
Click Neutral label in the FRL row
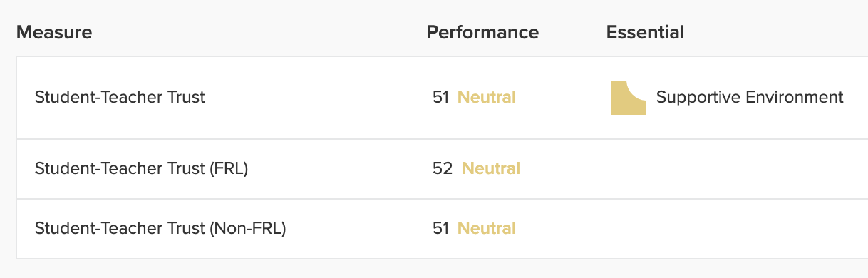(491, 169)
